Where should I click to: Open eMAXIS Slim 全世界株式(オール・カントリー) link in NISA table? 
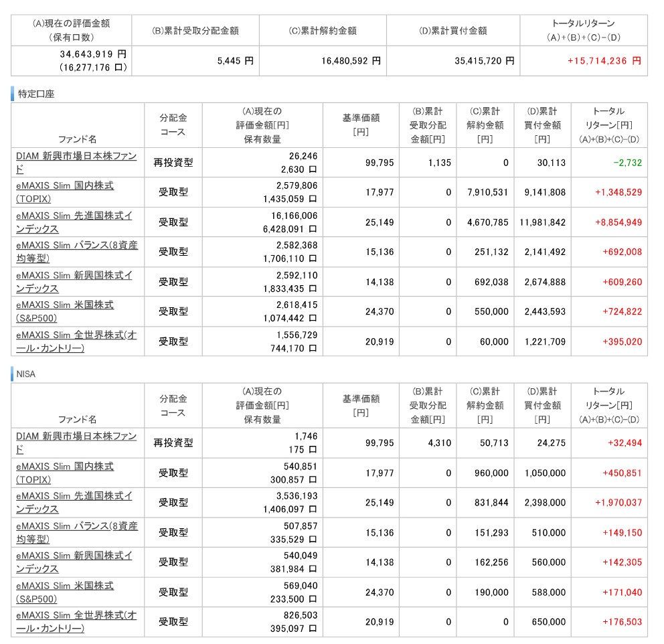[x=76, y=622]
